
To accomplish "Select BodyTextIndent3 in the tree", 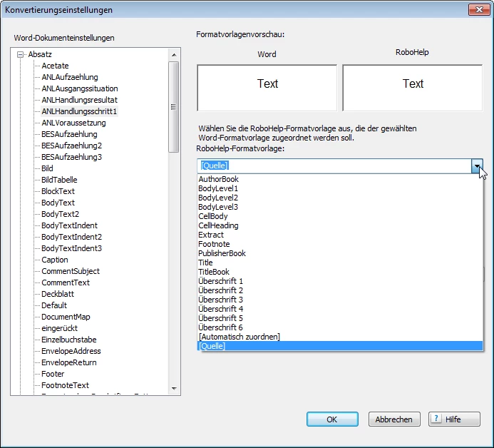I will coord(71,248).
